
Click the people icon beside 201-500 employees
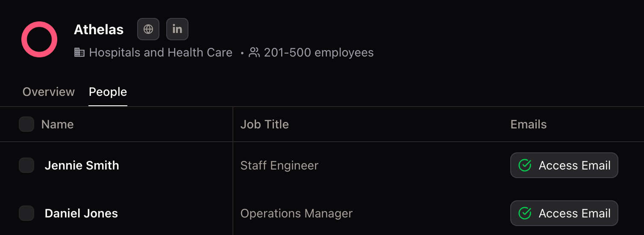(x=254, y=53)
